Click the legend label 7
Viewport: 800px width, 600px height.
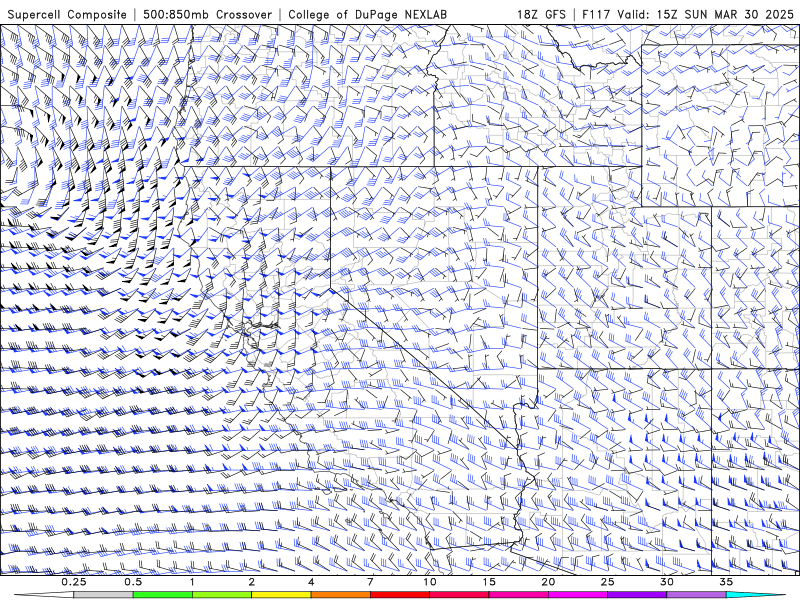click(370, 582)
